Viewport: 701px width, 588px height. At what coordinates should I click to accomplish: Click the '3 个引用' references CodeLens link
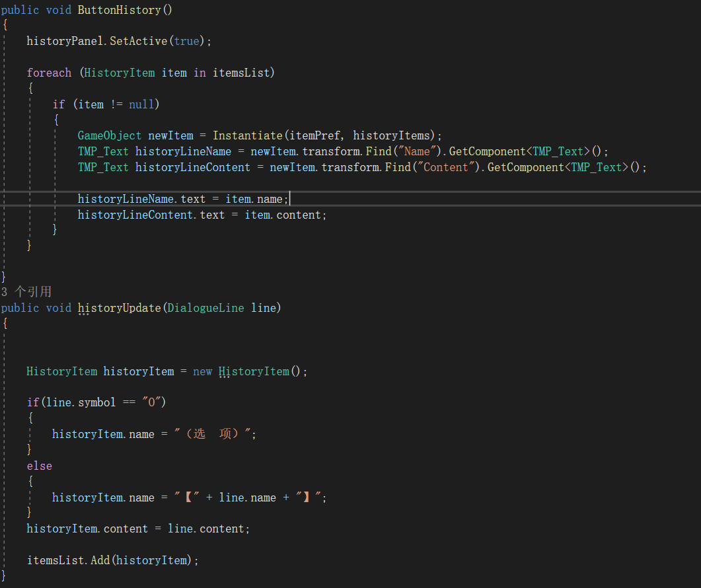26,292
